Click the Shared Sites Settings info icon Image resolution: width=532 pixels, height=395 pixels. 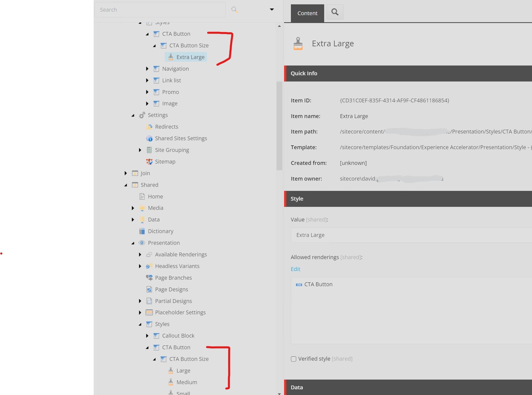(149, 138)
